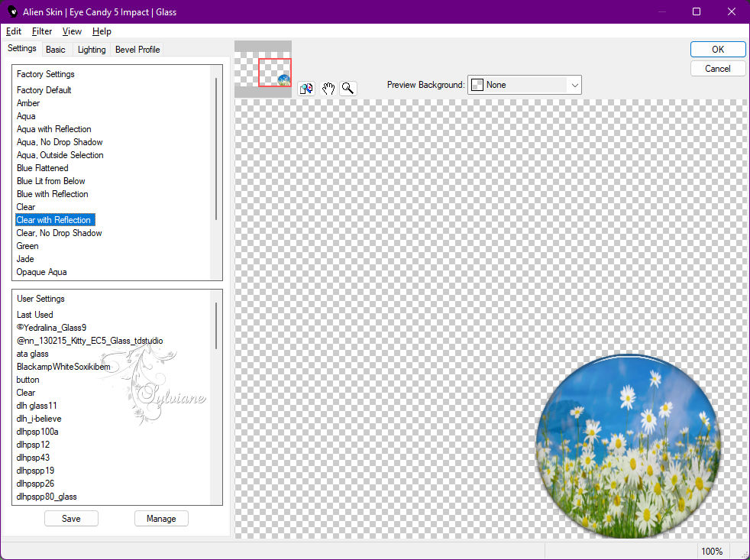Click the OK button
This screenshot has width=750, height=560.
click(x=717, y=50)
